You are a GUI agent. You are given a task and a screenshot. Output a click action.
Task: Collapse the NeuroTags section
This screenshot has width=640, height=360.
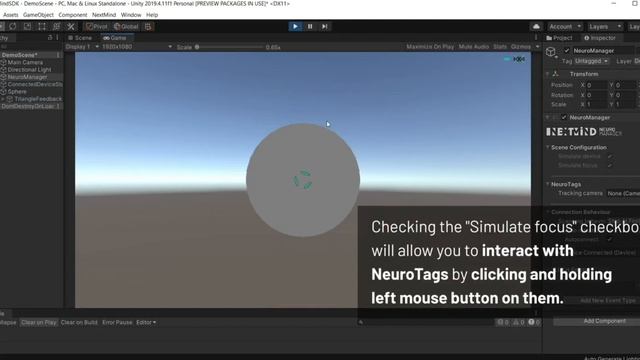tap(548, 184)
